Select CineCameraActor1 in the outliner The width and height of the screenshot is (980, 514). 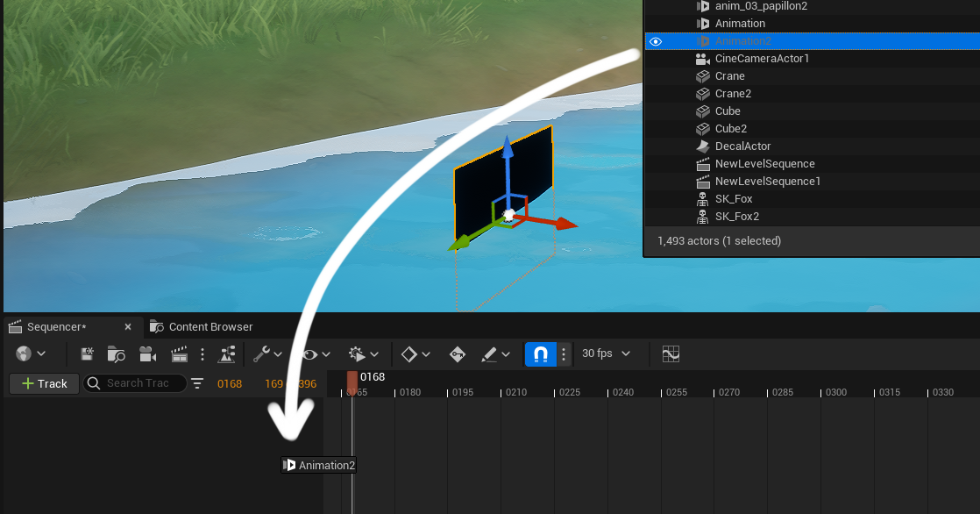(x=761, y=59)
